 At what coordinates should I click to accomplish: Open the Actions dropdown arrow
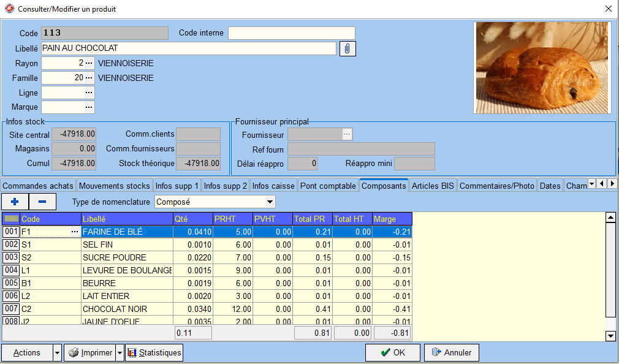pos(58,353)
